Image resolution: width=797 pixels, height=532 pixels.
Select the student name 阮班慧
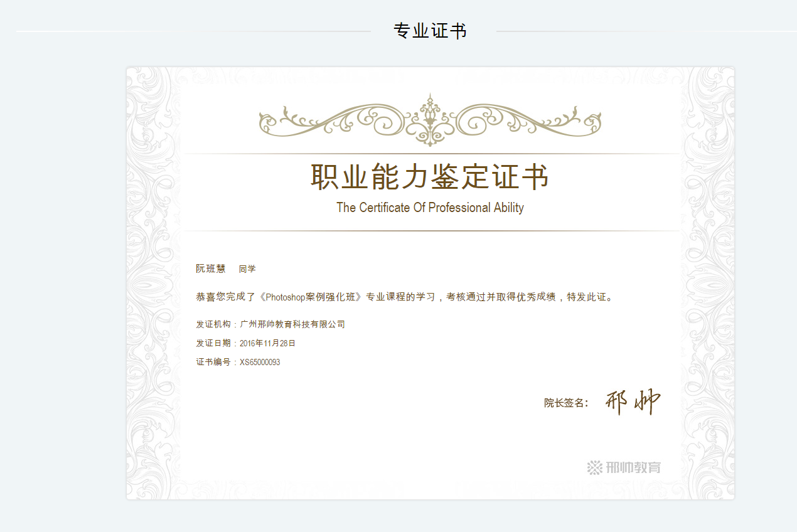click(x=210, y=269)
